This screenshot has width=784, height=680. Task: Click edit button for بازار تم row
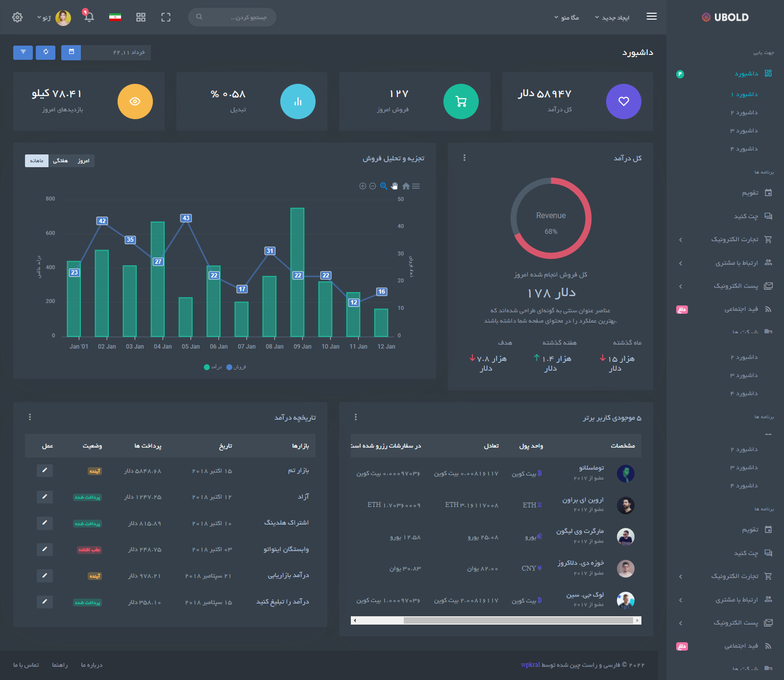click(45, 471)
